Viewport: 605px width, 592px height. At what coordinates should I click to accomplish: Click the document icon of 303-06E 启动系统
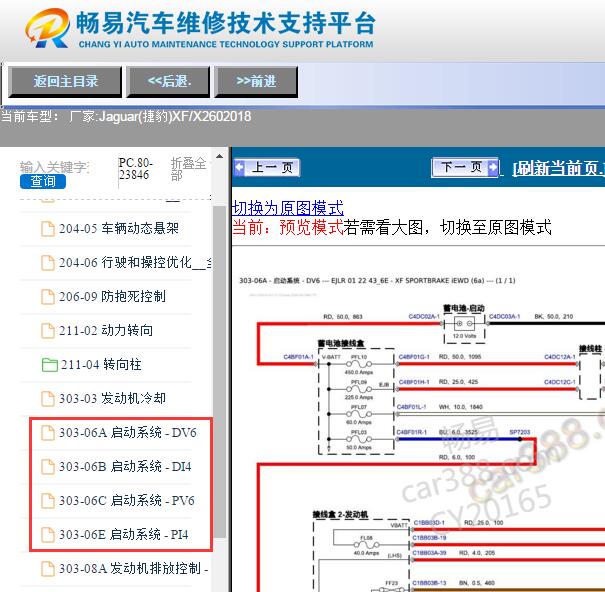tap(48, 534)
